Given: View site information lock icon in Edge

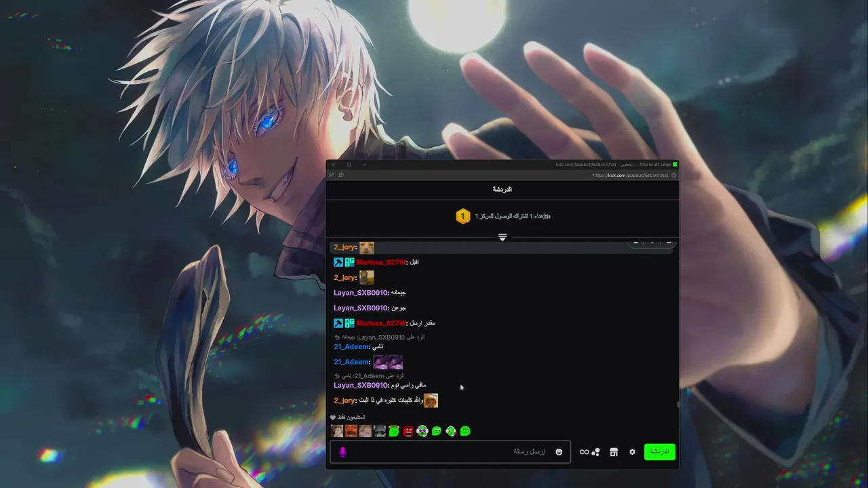Looking at the screenshot, I should pos(674,175).
